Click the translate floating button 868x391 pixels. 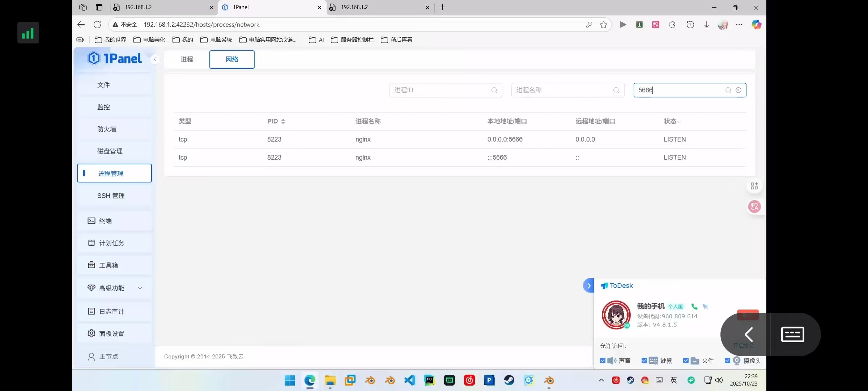[754, 207]
